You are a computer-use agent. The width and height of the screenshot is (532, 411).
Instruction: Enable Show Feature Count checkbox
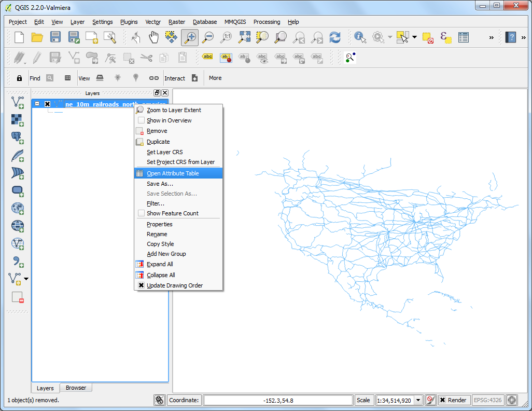click(x=141, y=213)
